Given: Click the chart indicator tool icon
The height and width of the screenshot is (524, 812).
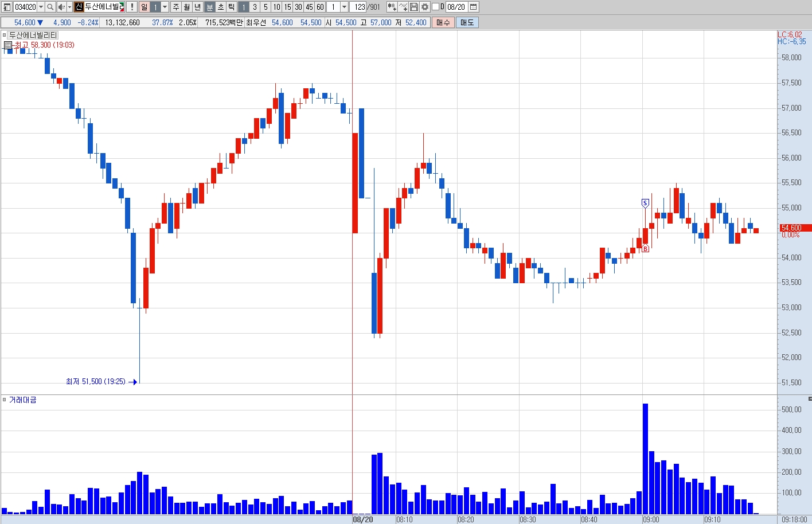Looking at the screenshot, I should click(x=392, y=7).
